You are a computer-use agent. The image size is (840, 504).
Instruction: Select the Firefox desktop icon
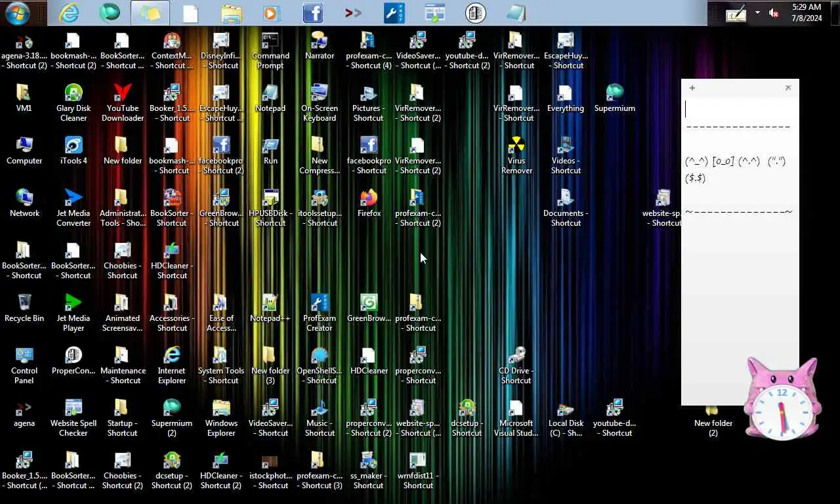[369, 203]
